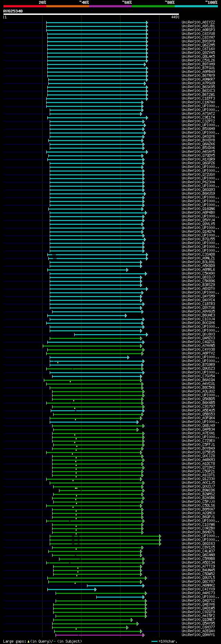Image resolution: width=221 pixels, height=644 pixels.
Task: Select the UniRef100_Q9U7L5 label
Action: pos(198,578)
